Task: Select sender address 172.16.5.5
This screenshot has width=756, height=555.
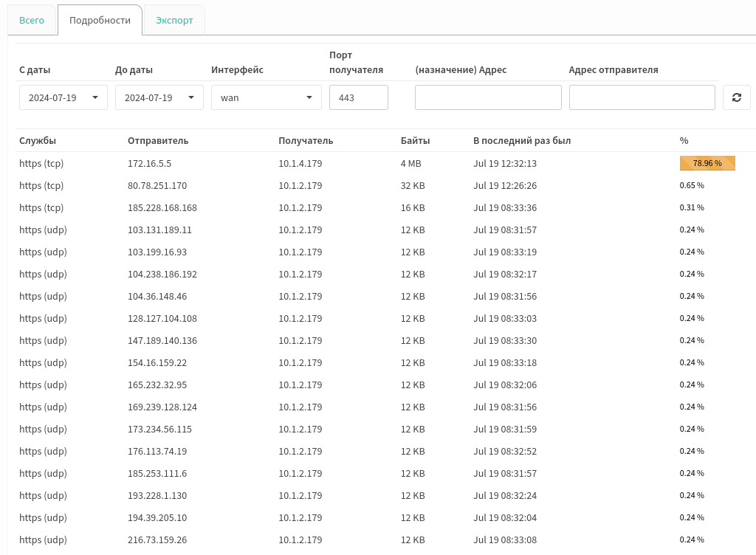Action: pyautogui.click(x=149, y=163)
